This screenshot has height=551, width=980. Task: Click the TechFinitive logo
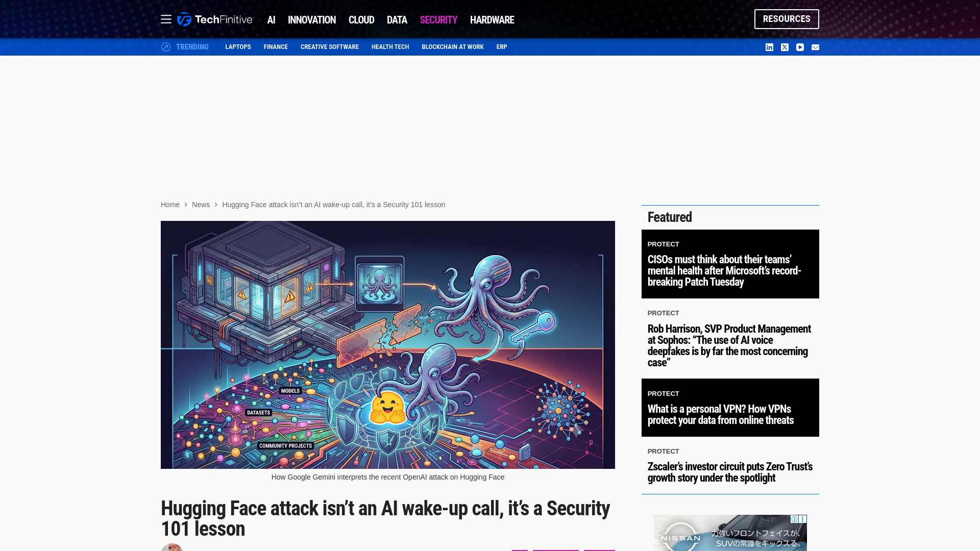(215, 19)
